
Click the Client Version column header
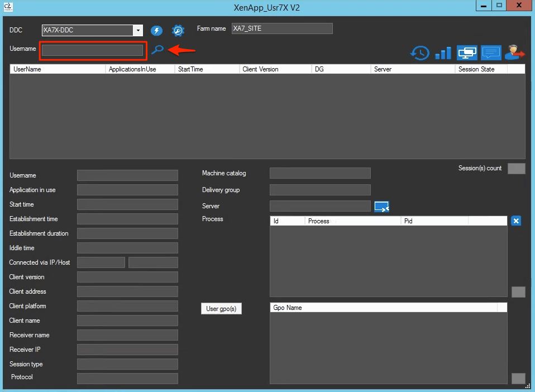coord(275,69)
